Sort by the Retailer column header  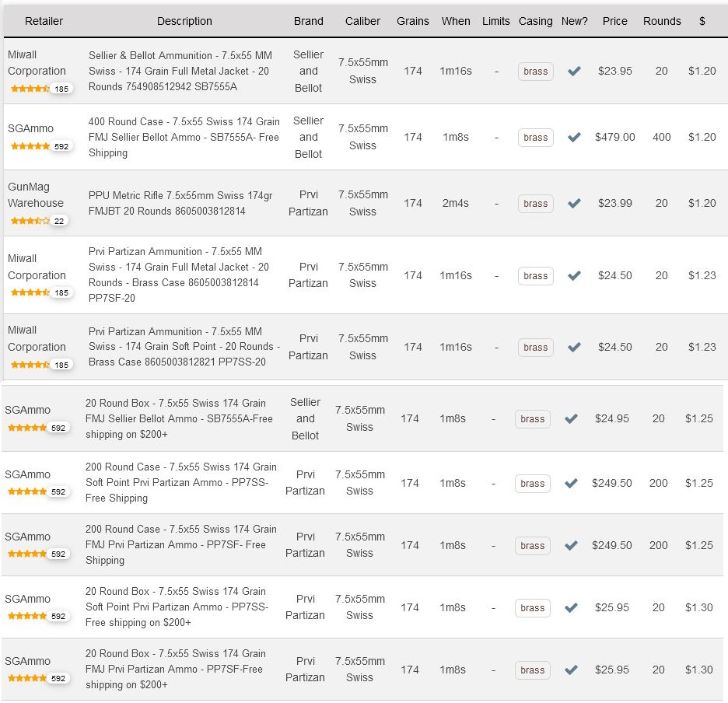44,21
